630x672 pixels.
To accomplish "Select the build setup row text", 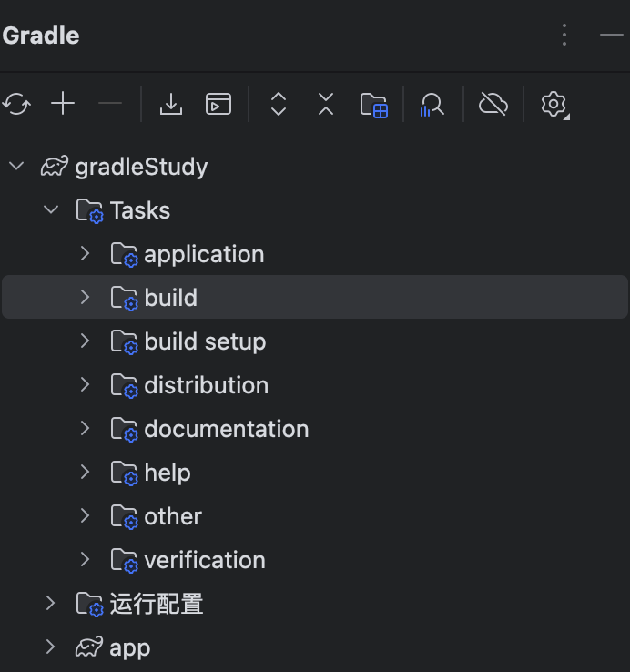I will (205, 342).
